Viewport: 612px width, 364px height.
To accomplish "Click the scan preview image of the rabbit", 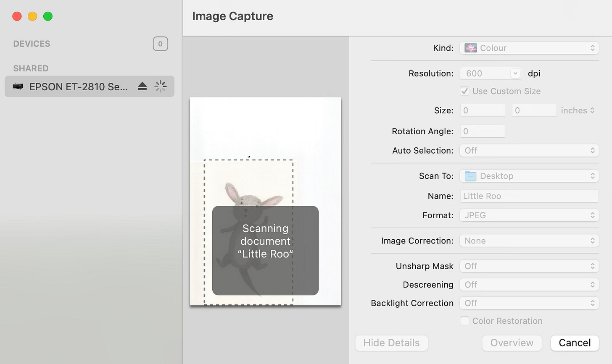I will (265, 201).
